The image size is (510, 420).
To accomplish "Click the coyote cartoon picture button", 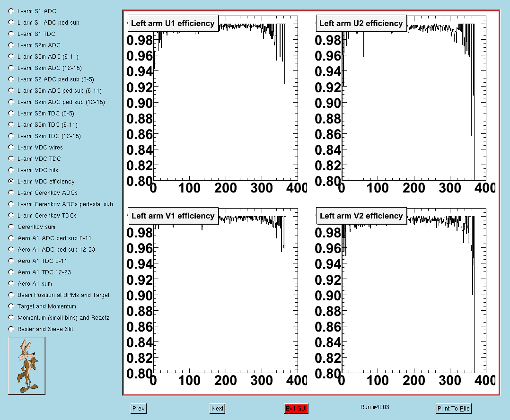I will coord(26,366).
